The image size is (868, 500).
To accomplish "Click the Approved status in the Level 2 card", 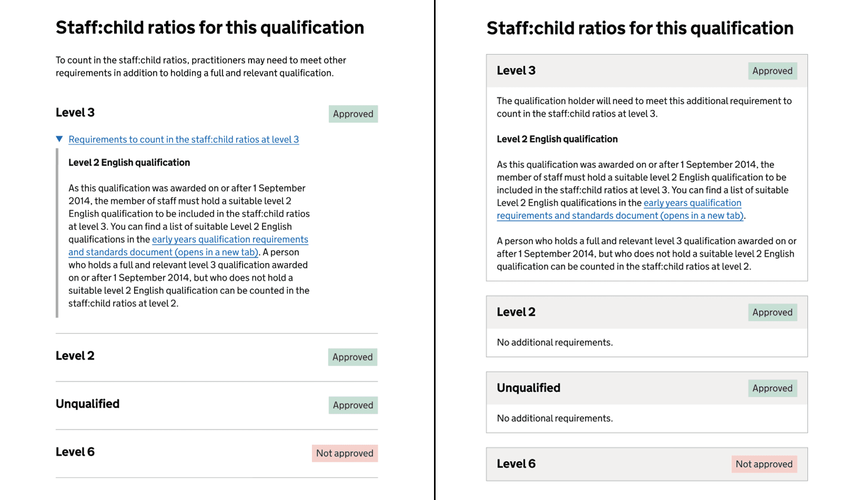I will 772,312.
